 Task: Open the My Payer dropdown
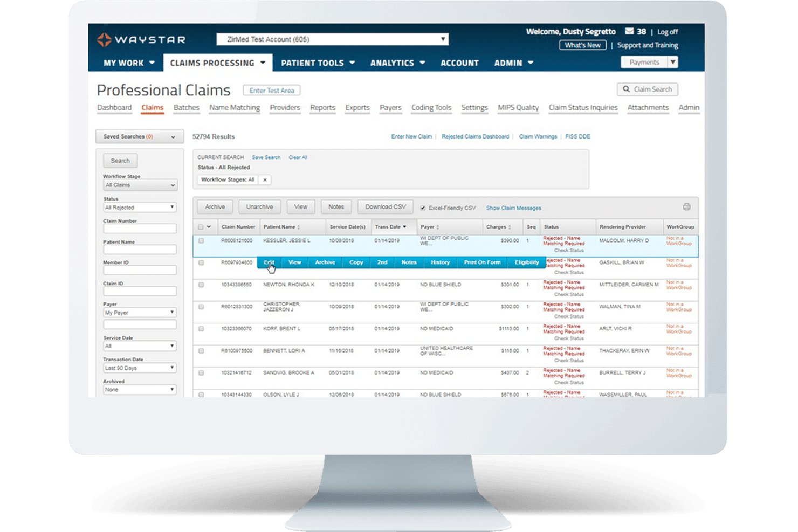point(140,313)
